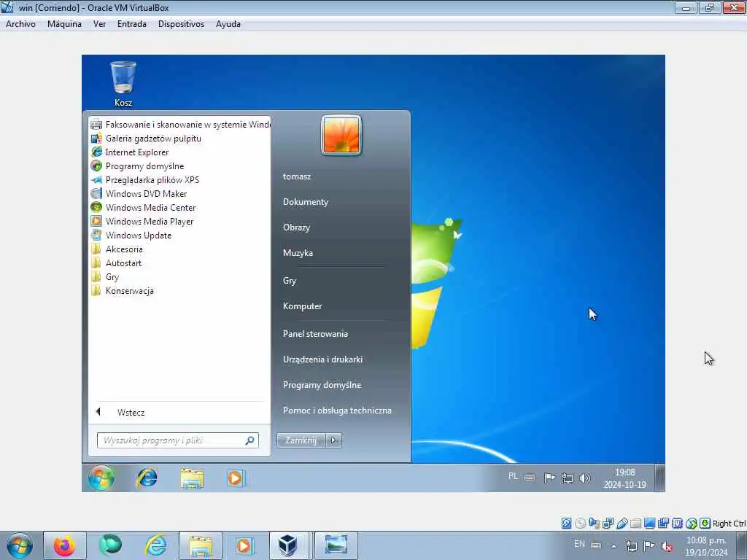
Task: Expand the Autostart folder
Action: (x=116, y=262)
